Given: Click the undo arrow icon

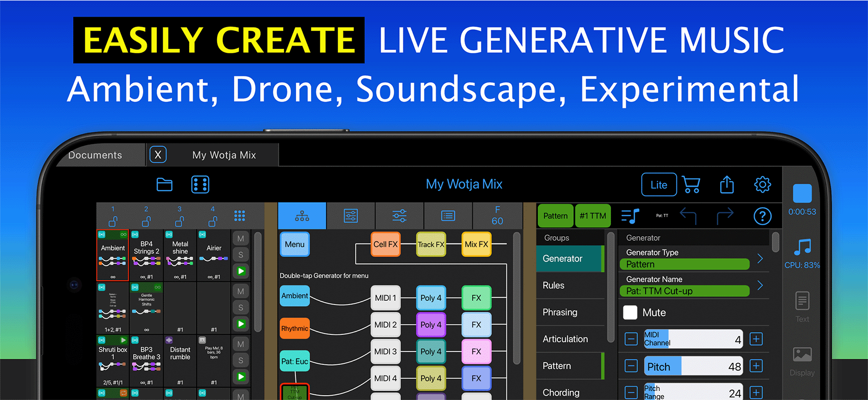Looking at the screenshot, I should [x=688, y=216].
